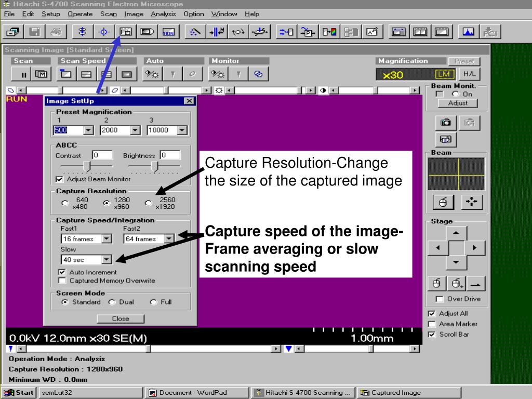Click the H/L magnification button
Screen dimensions: 532x399
pyautogui.click(x=470, y=74)
